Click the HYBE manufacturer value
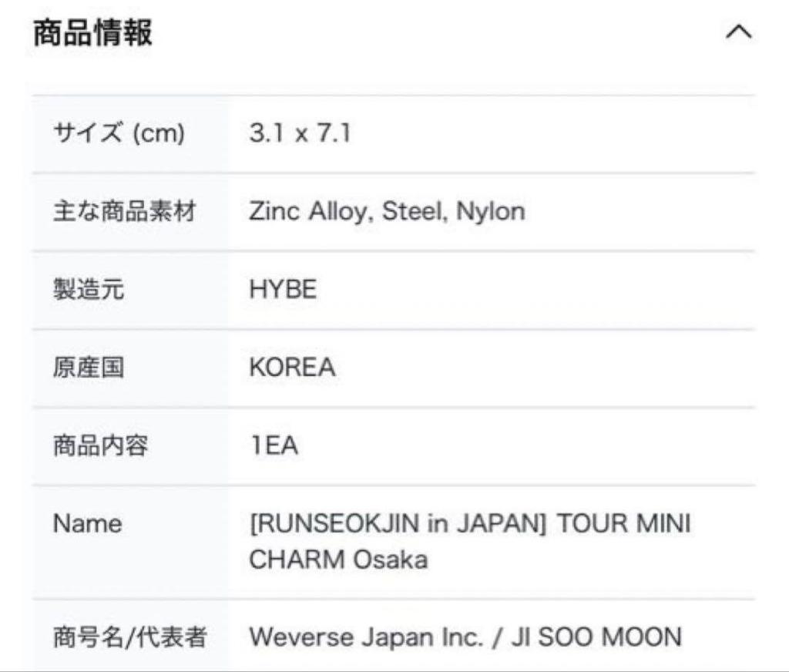789x672 pixels. click(283, 290)
